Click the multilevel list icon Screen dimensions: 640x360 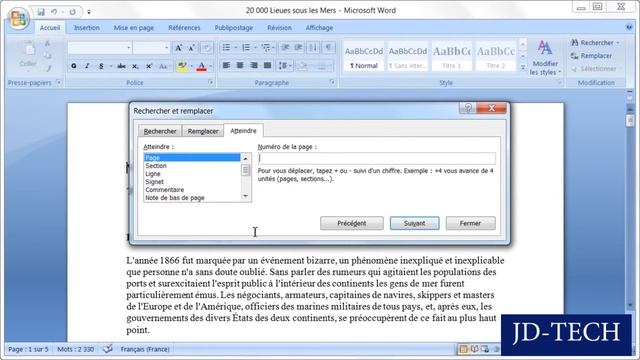click(266, 48)
